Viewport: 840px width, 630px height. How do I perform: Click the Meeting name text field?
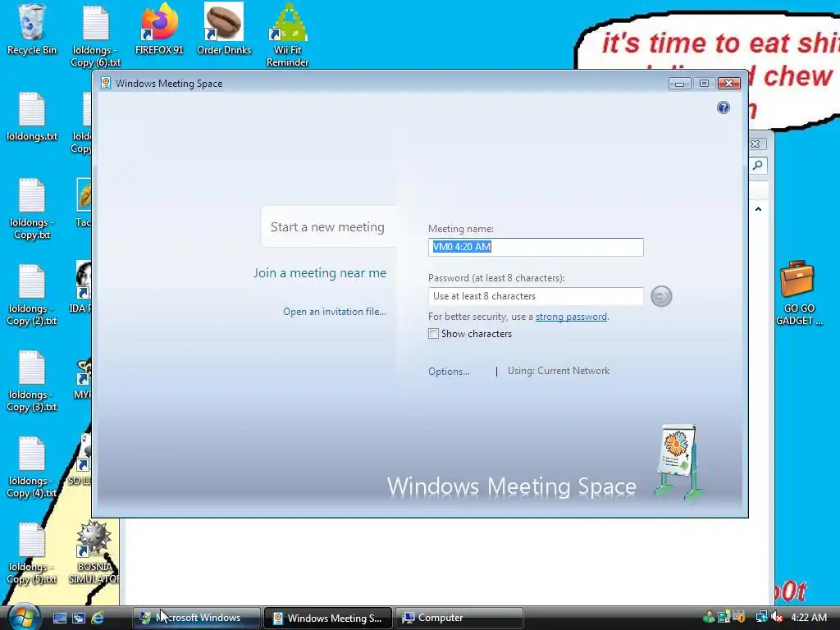click(x=536, y=247)
